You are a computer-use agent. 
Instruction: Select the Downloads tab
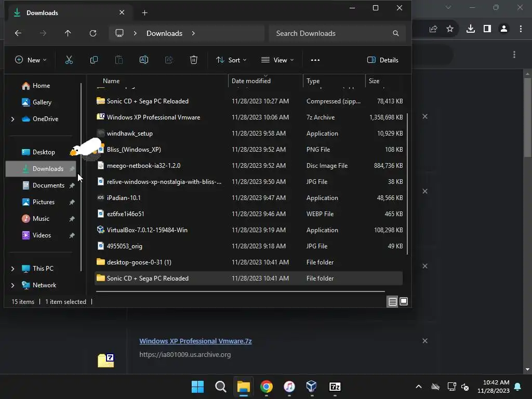69,13
